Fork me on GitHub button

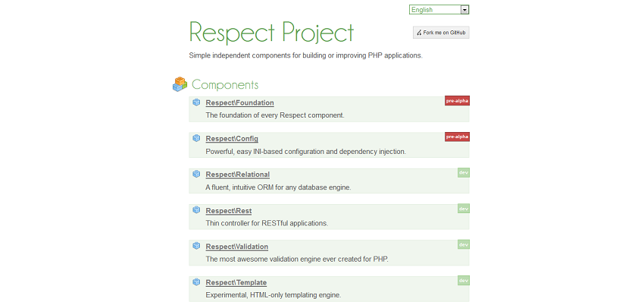[x=441, y=33]
